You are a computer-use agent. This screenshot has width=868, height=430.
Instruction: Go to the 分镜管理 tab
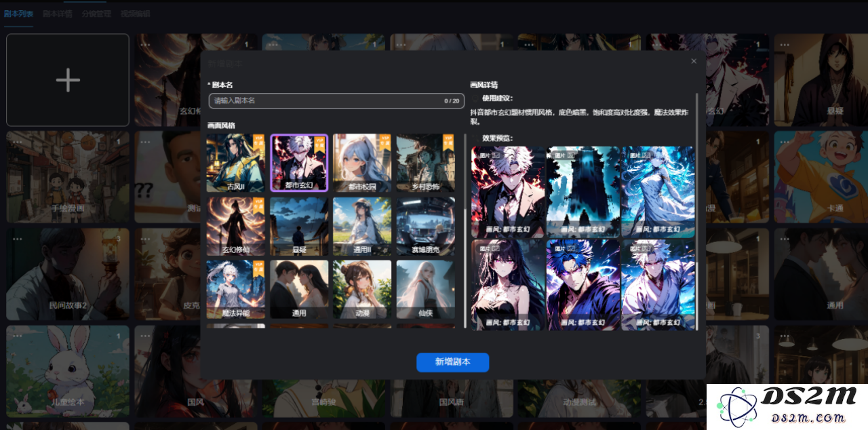[x=96, y=14]
